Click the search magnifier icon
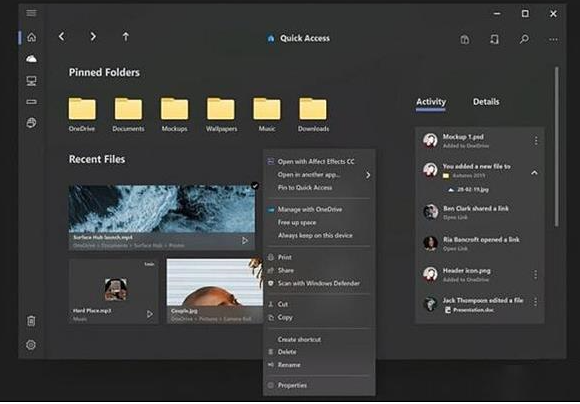Viewport: 580px width, 404px height. pos(524,39)
